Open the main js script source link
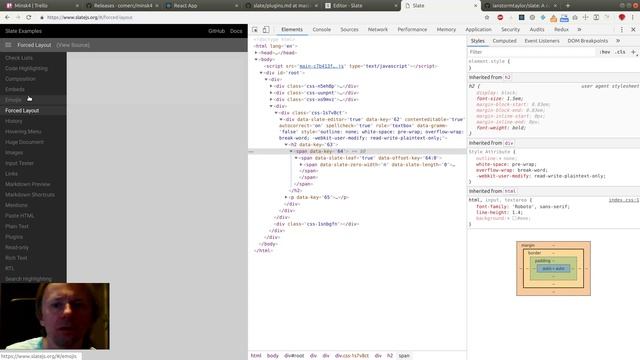The height and width of the screenshot is (360, 640). tap(322, 66)
